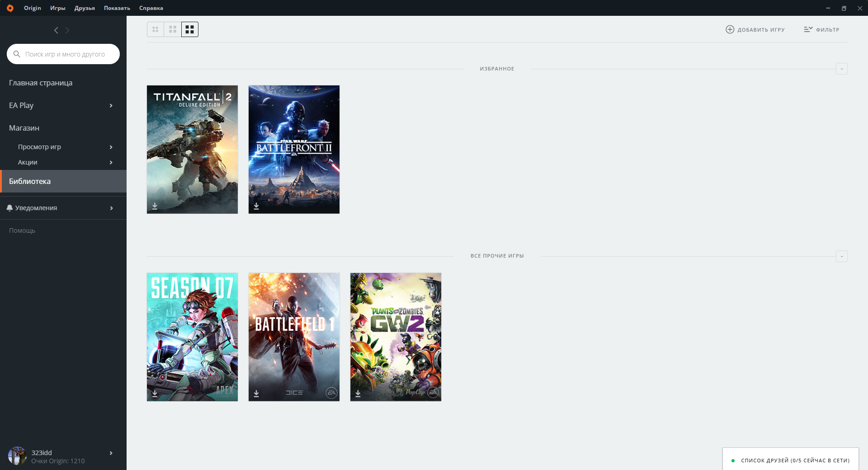This screenshot has width=868, height=470.
Task: Open Plants vs Zombies GW2 tile
Action: click(396, 337)
